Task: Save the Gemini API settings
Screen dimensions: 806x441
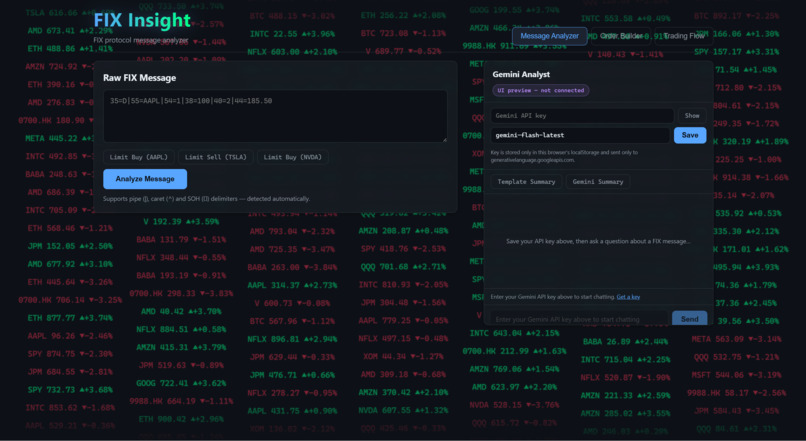Action: pyautogui.click(x=690, y=135)
